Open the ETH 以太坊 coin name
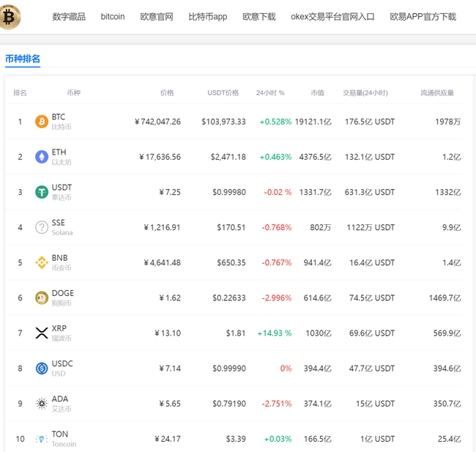This screenshot has width=476, height=452. pos(62,157)
